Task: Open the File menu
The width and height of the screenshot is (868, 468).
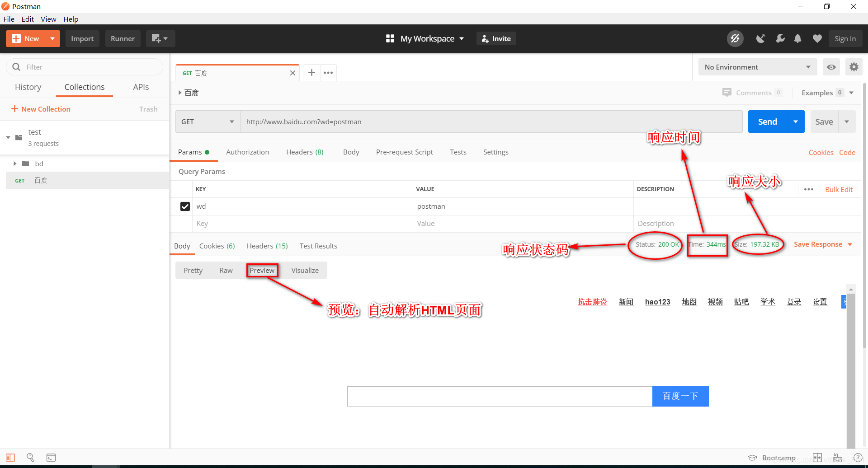Action: coord(9,19)
